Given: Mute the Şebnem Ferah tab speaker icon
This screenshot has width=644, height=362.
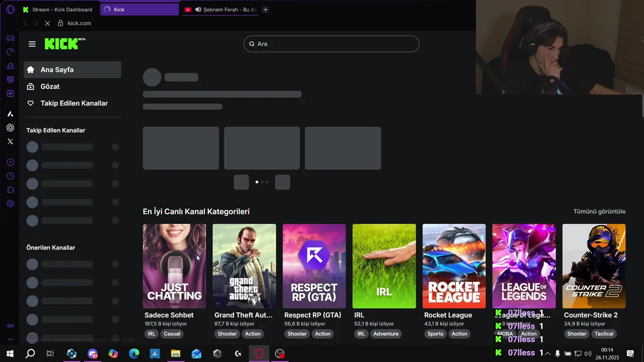Looking at the screenshot, I should 198,10.
